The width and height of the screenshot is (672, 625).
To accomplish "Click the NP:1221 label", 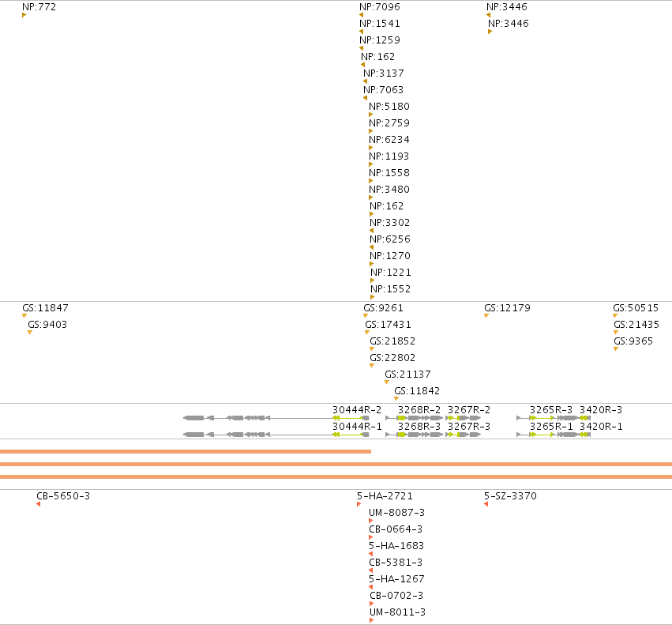I will coord(391,273).
